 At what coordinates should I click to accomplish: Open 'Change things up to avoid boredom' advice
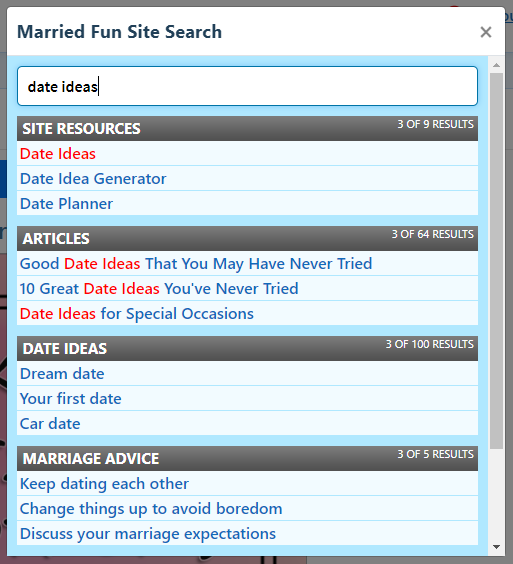tap(151, 509)
